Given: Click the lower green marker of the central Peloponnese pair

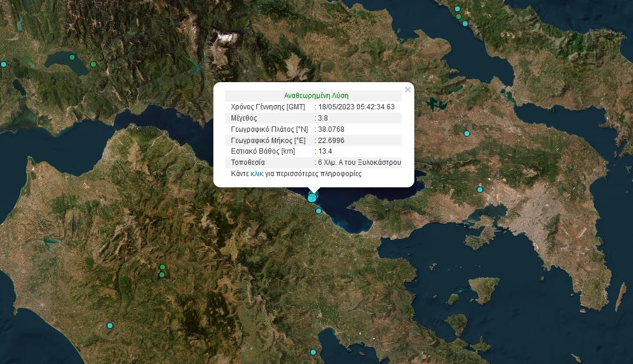Looking at the screenshot, I should point(162,274).
